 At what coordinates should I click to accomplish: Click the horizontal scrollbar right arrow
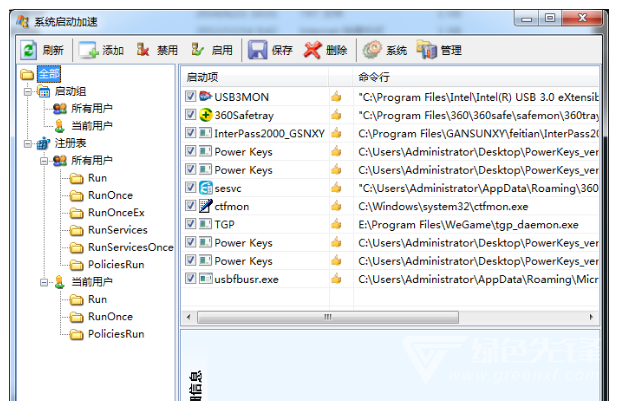click(x=591, y=317)
